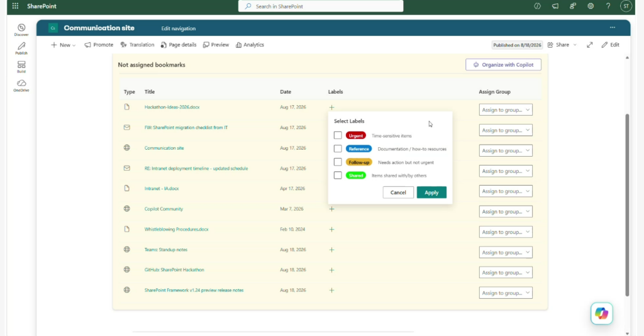Open the help question mark icon
The image size is (644, 336).
click(x=608, y=6)
